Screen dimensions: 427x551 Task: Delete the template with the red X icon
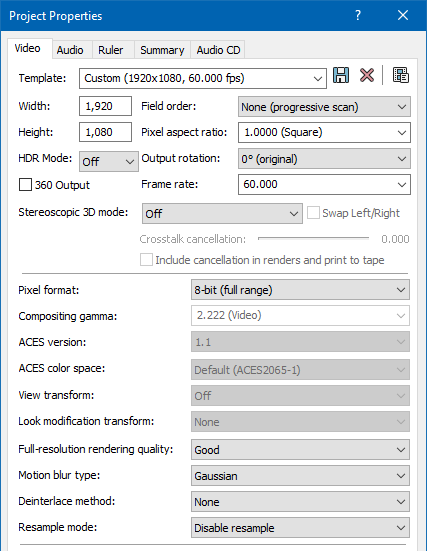pos(367,75)
